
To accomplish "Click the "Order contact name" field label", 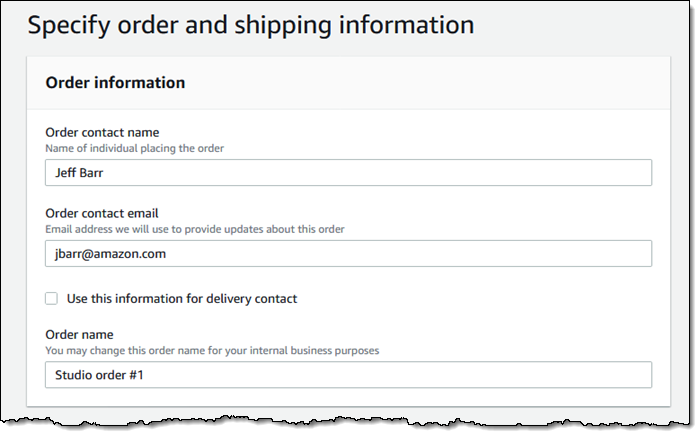I will point(102,132).
